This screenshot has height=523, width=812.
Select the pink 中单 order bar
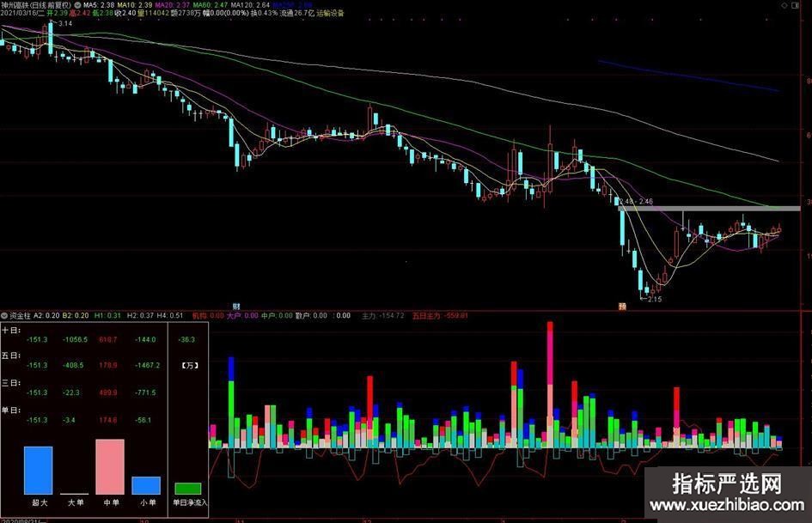(110, 466)
